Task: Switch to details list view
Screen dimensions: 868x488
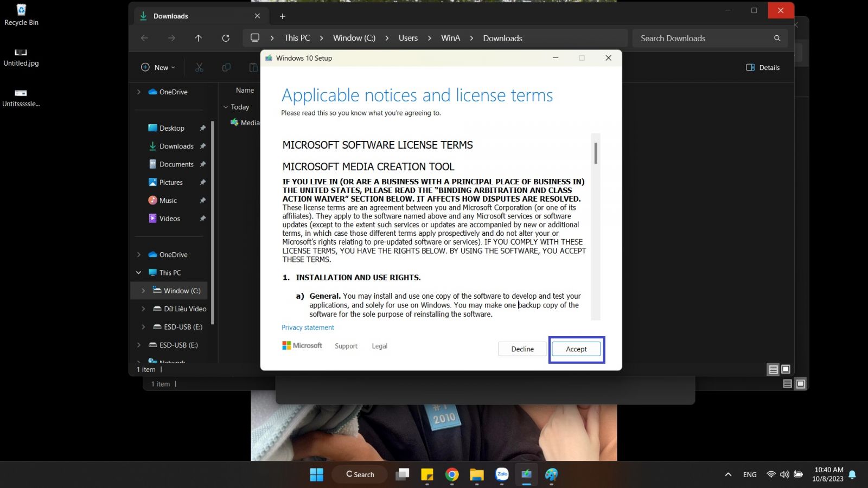Action: pyautogui.click(x=773, y=370)
